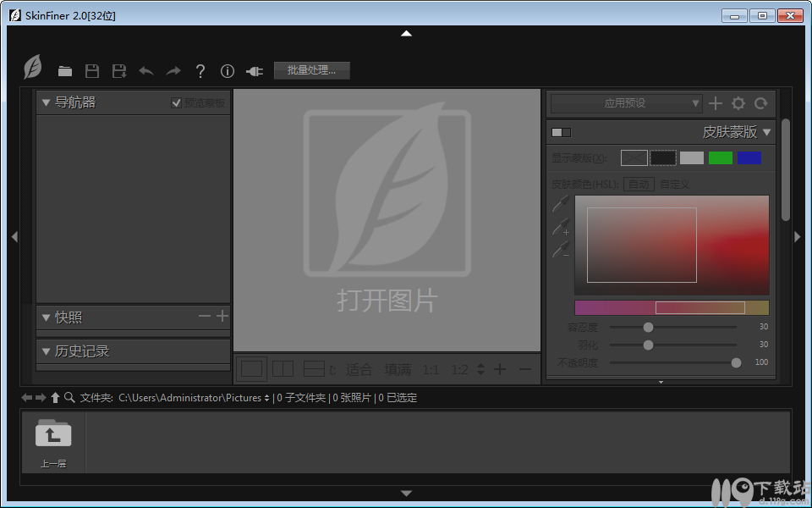Open the 应用预设 preset dropdown
This screenshot has height=508, width=812.
click(x=626, y=103)
